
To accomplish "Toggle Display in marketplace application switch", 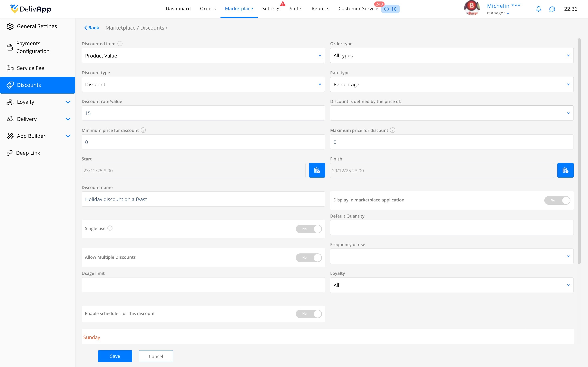I will [557, 200].
